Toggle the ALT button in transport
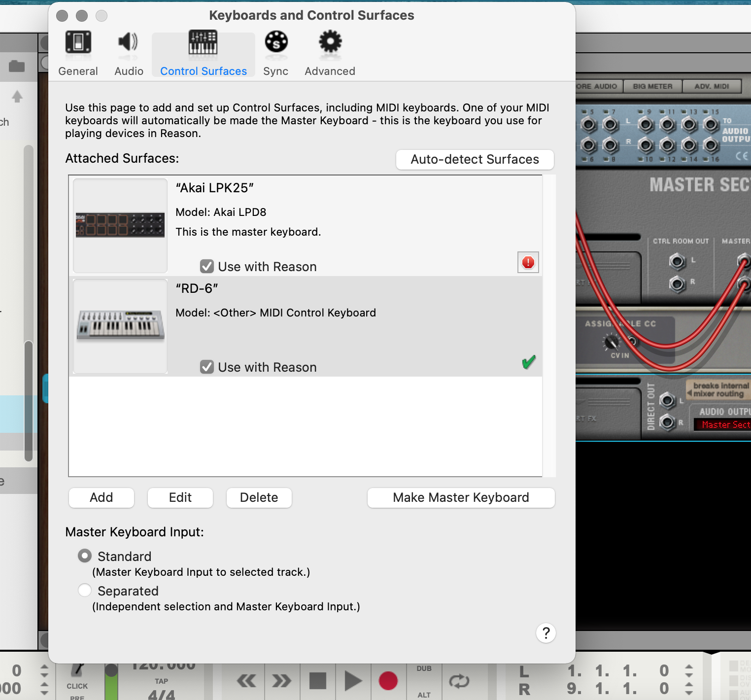The image size is (751, 700). [424, 695]
